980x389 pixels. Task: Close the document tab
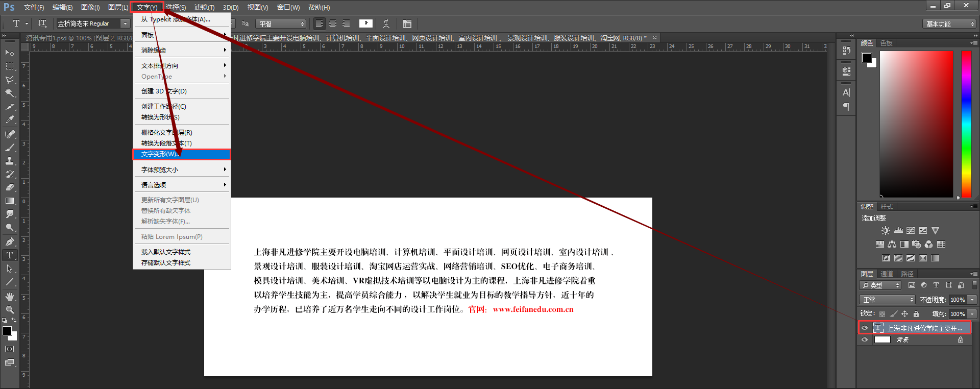coord(655,38)
